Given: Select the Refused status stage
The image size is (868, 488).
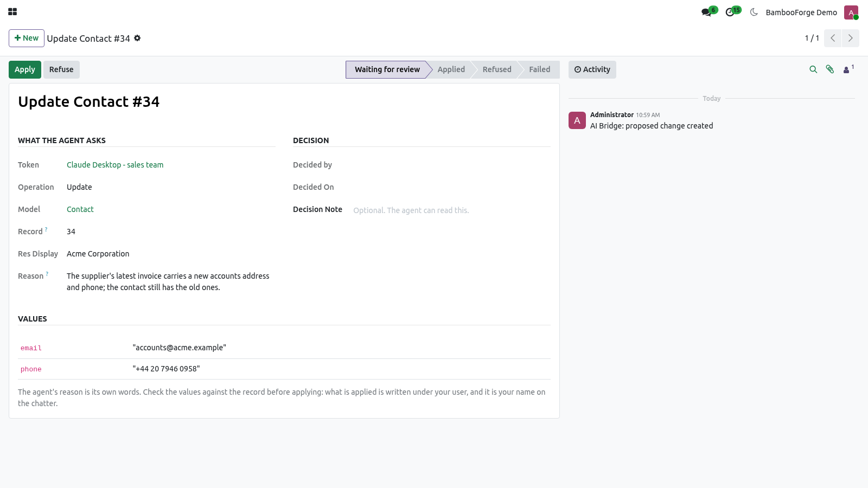Looking at the screenshot, I should coord(497,69).
